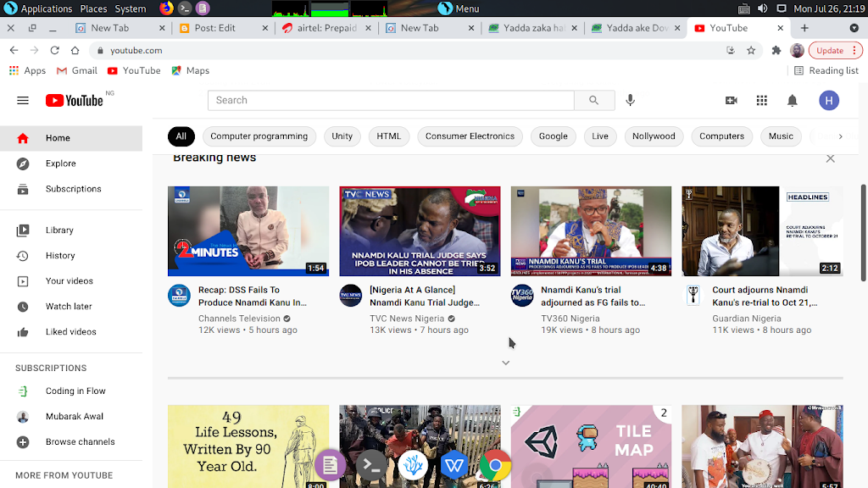Switch to the airtel: Prepaid tab
The width and height of the screenshot is (868, 488).
coord(326,28)
